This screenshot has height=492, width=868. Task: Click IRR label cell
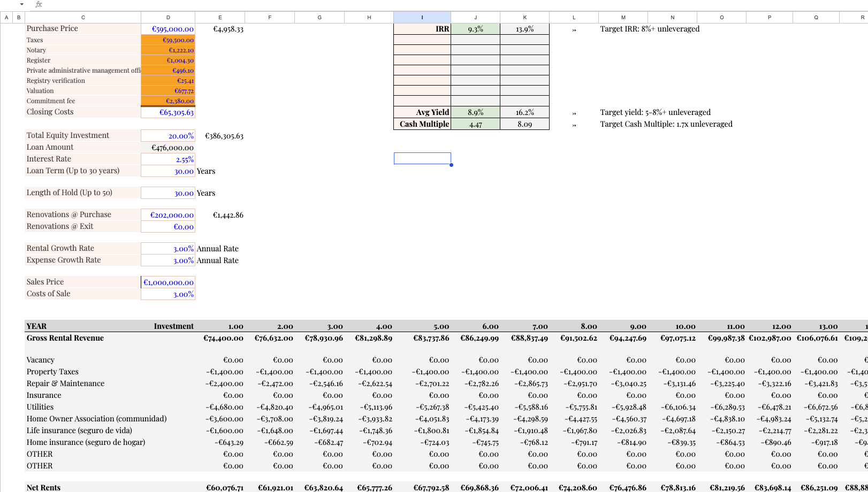422,29
